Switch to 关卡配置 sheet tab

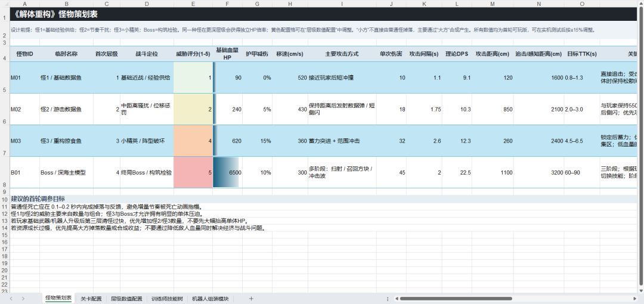coord(91,299)
